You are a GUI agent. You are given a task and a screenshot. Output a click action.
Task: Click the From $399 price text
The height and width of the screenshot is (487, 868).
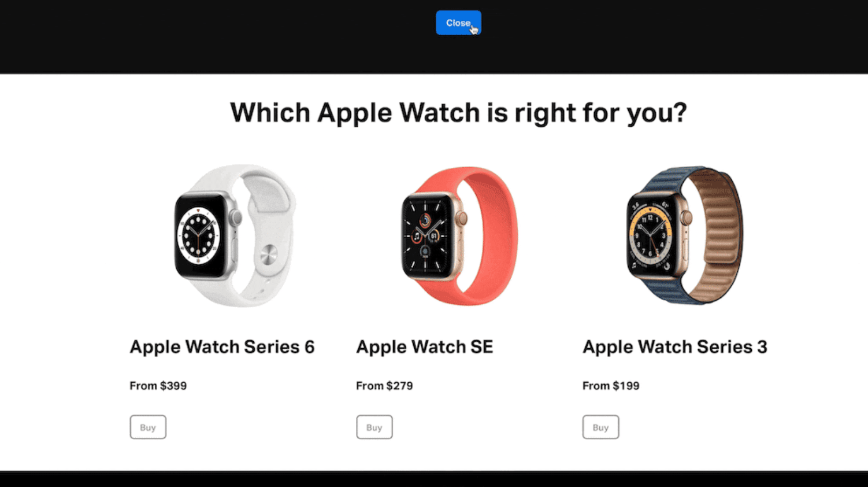[x=158, y=386]
